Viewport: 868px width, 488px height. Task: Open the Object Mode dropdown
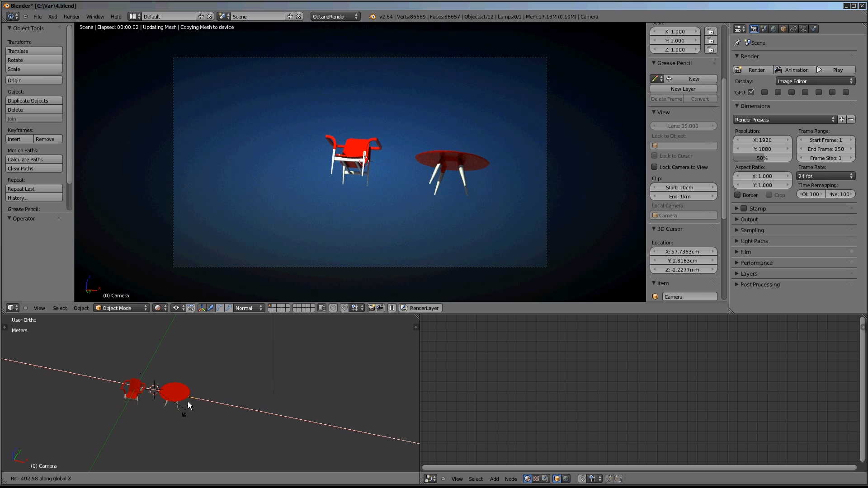coord(122,308)
